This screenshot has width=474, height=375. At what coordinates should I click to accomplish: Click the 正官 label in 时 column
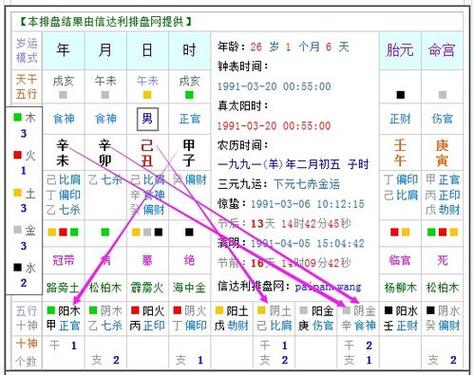point(190,119)
